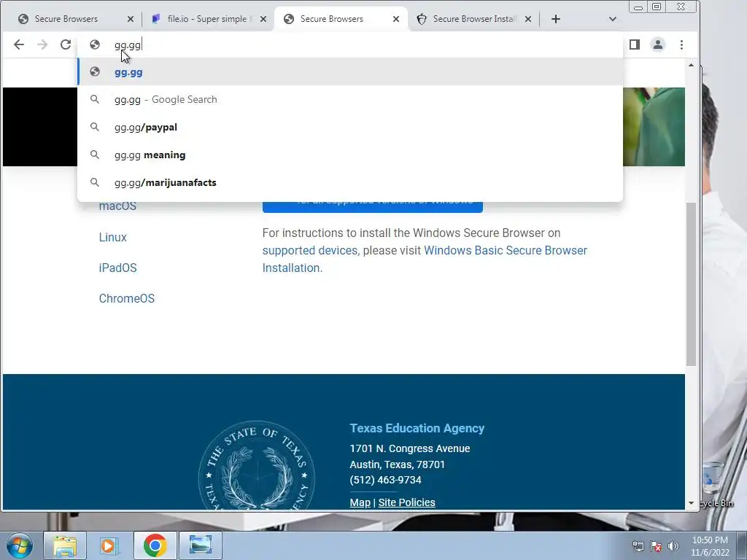Open Chrome's three-dot menu
Image resolution: width=747 pixels, height=560 pixels.
(x=682, y=44)
